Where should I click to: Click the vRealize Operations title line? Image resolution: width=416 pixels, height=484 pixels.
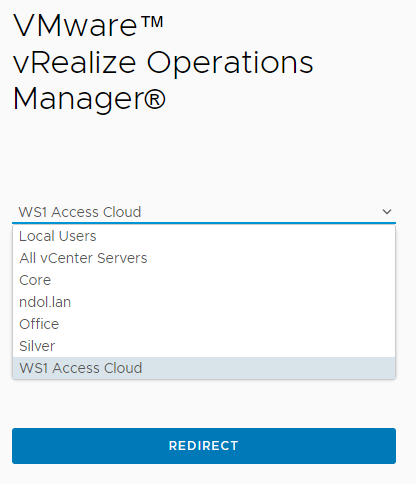tap(163, 63)
